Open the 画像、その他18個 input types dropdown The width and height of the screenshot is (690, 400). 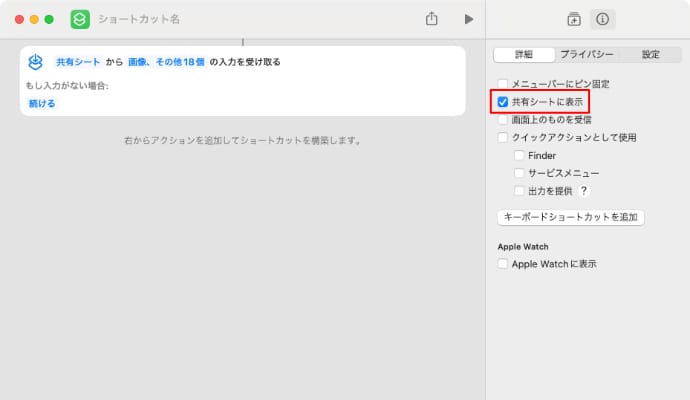165,62
